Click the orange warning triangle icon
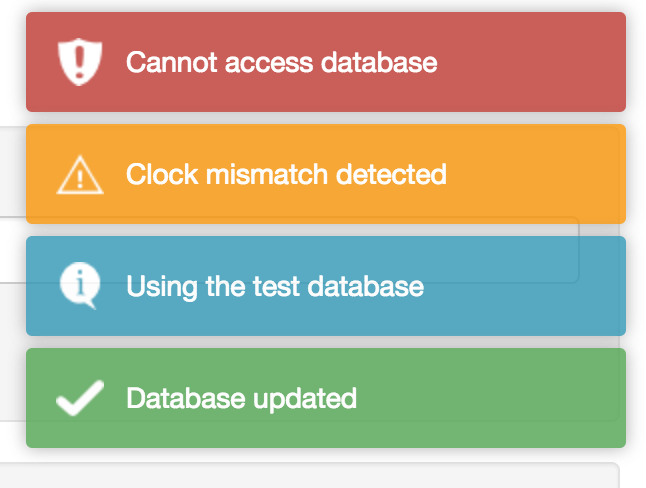This screenshot has height=488, width=646. [80, 175]
